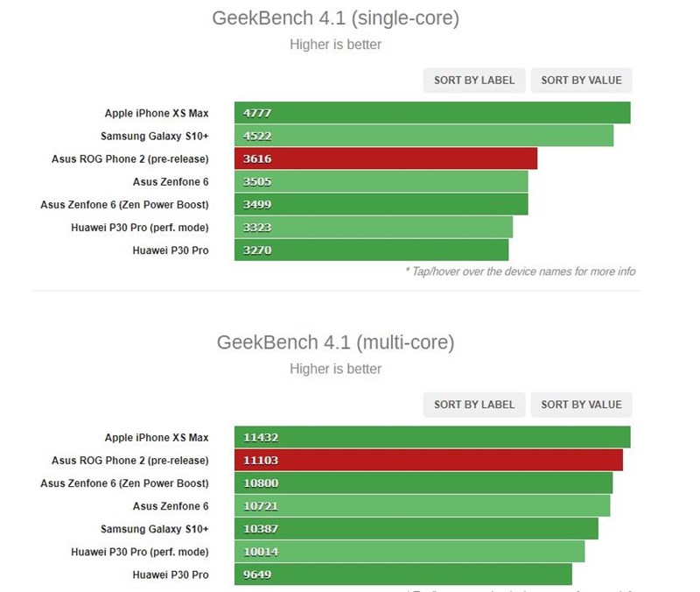Tap Apple iPhone XS Max in multi-core chart
The image size is (700, 592).
(x=157, y=437)
